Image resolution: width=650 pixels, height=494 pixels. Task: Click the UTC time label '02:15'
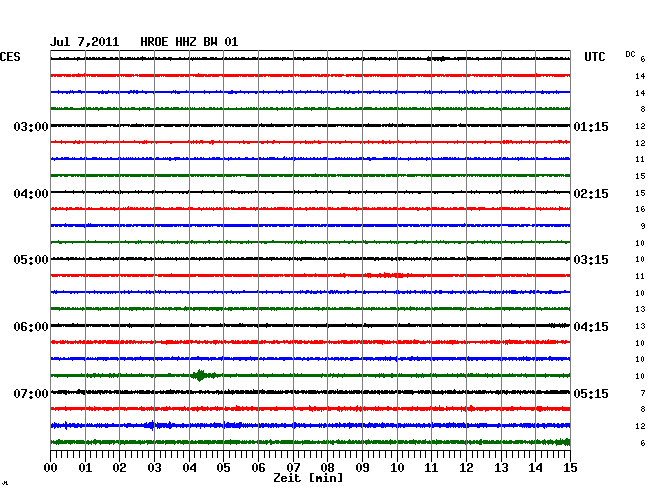pos(591,194)
